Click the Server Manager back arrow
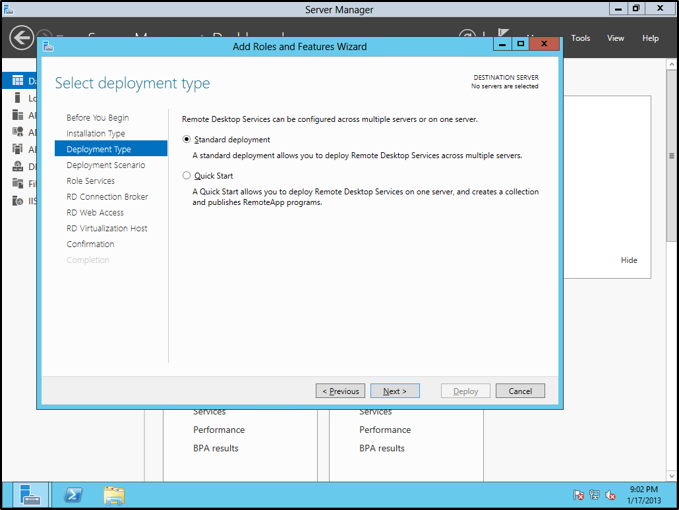This screenshot has width=679, height=510. pyautogui.click(x=21, y=38)
